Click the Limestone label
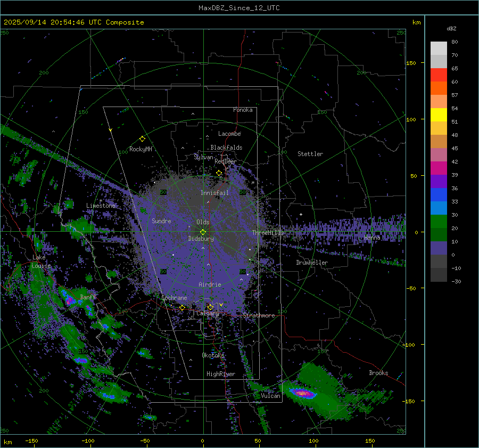This screenshot has width=479, height=448. [101, 206]
